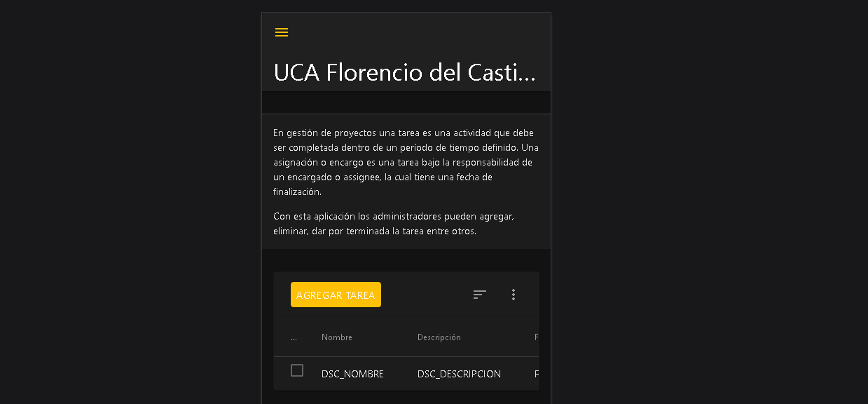This screenshot has height=404, width=868.
Task: Open the yellow hamburger navigation menu
Action: point(282,32)
